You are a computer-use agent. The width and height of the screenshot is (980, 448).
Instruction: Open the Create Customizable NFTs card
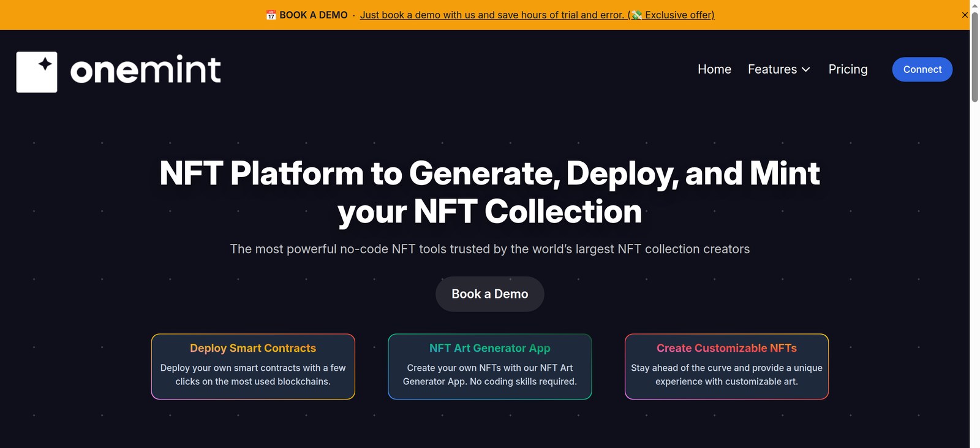click(x=726, y=366)
